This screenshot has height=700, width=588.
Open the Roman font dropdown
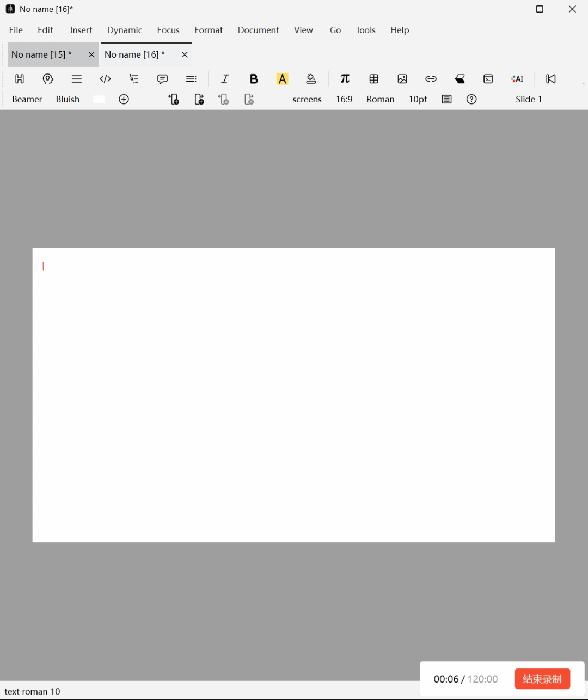coord(380,99)
